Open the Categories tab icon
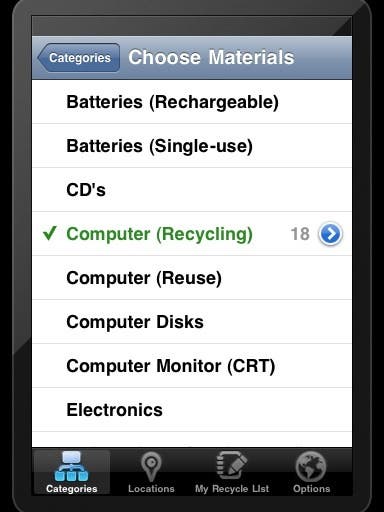Viewport: 384px width, 512px height. click(x=71, y=466)
